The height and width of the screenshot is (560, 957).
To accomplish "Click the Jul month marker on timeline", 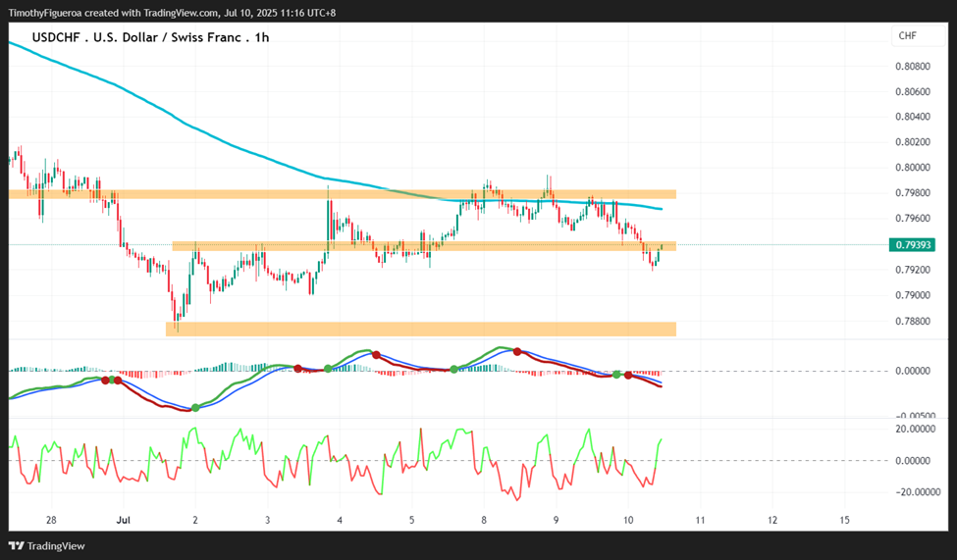I will [124, 521].
